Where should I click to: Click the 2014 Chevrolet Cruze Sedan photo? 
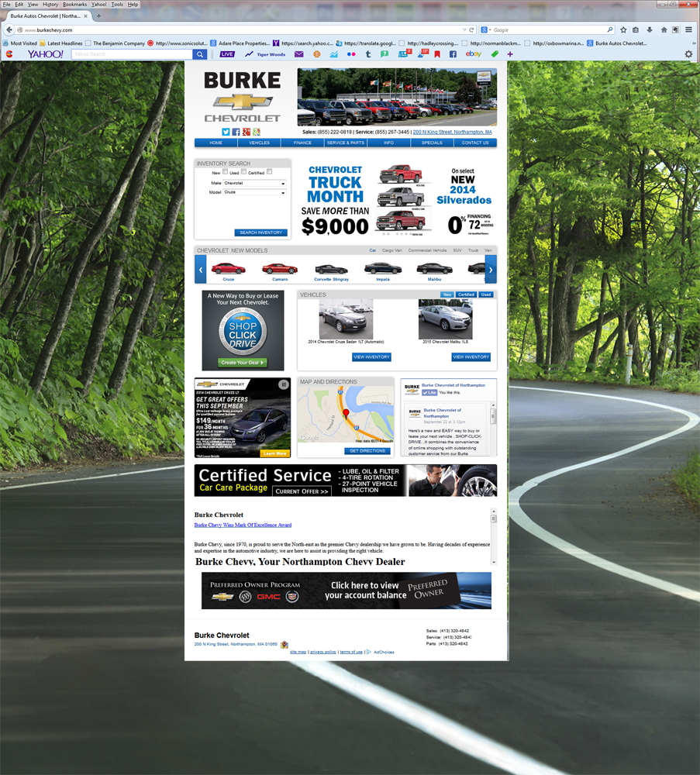coord(346,319)
